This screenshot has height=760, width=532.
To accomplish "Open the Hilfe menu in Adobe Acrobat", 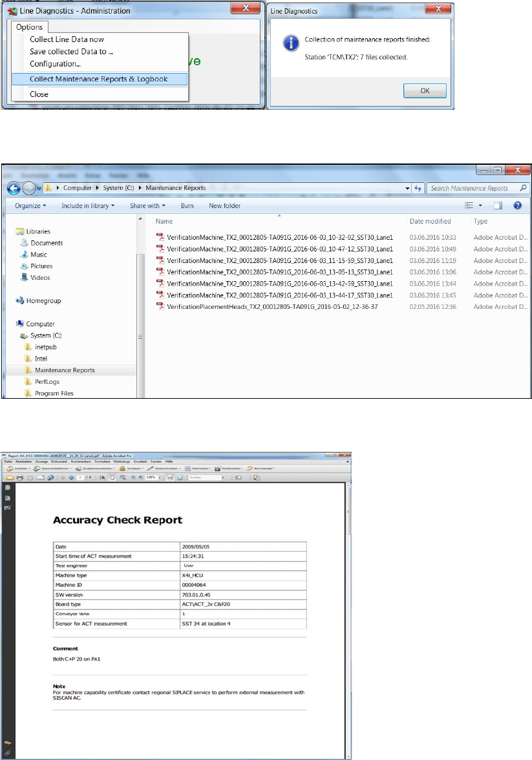I will (169, 461).
